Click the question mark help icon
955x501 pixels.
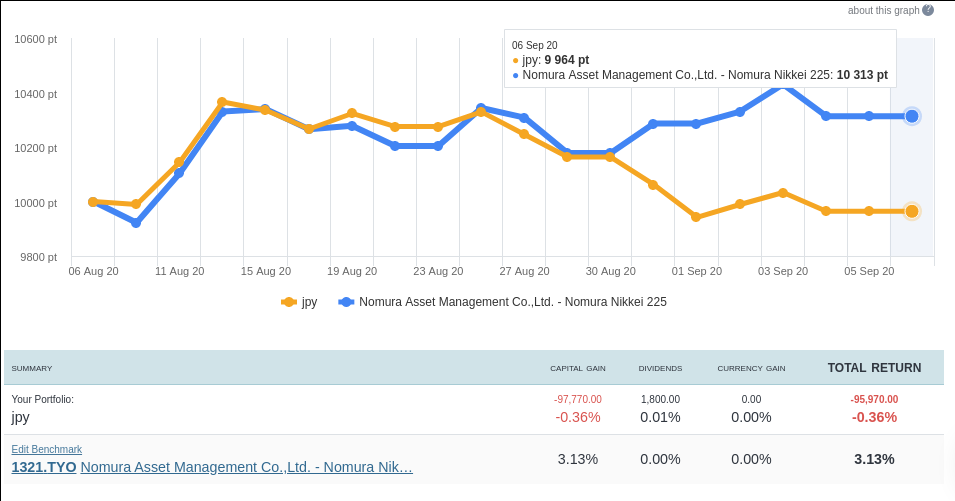928,10
